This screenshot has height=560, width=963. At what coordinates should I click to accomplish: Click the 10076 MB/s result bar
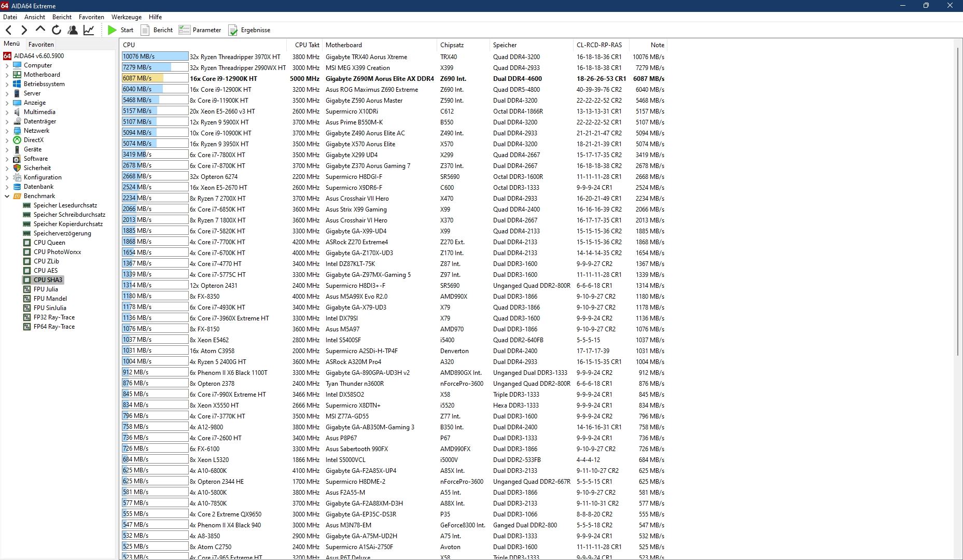[x=155, y=57]
